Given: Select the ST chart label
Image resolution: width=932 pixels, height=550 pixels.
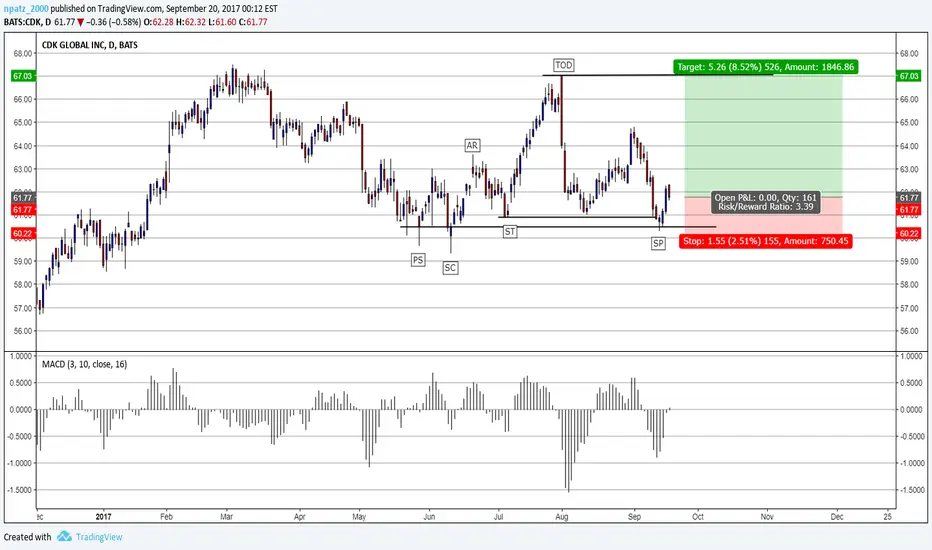Looking at the screenshot, I should 510,231.
